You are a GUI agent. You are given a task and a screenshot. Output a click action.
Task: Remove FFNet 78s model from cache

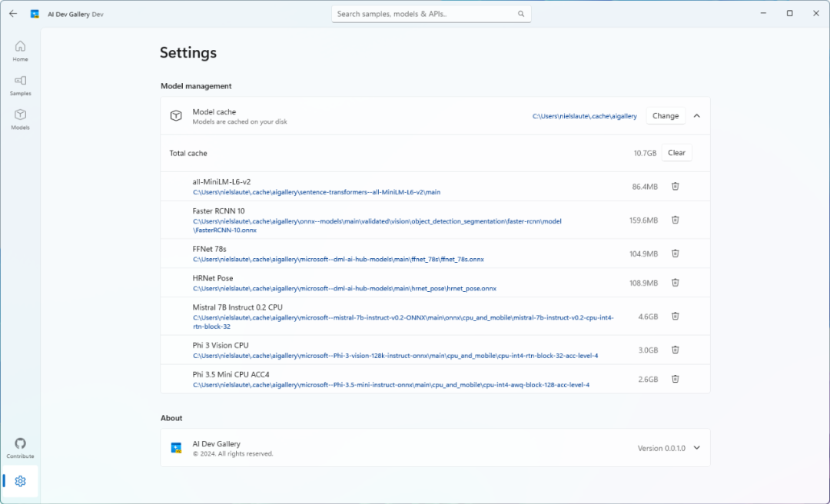point(675,254)
